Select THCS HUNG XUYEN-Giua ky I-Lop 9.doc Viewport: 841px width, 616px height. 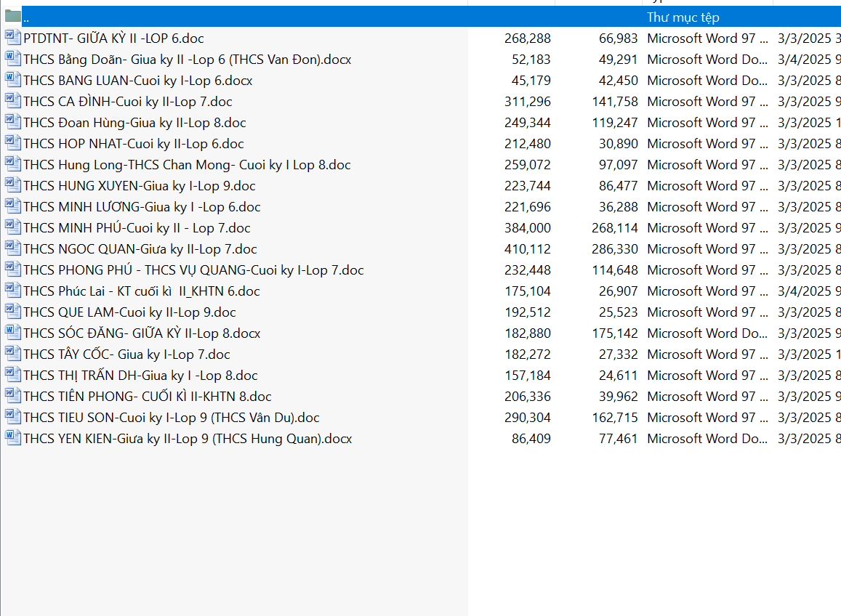[x=139, y=186]
